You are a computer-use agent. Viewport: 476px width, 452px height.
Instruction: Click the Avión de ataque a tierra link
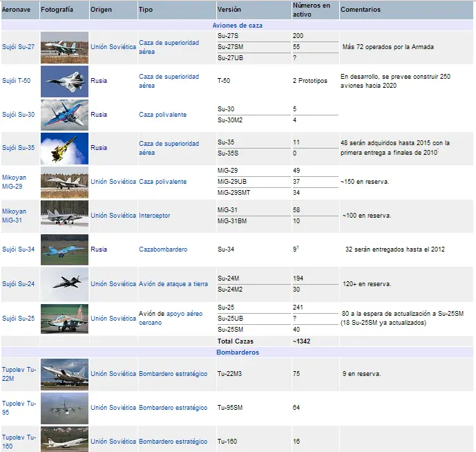click(173, 284)
